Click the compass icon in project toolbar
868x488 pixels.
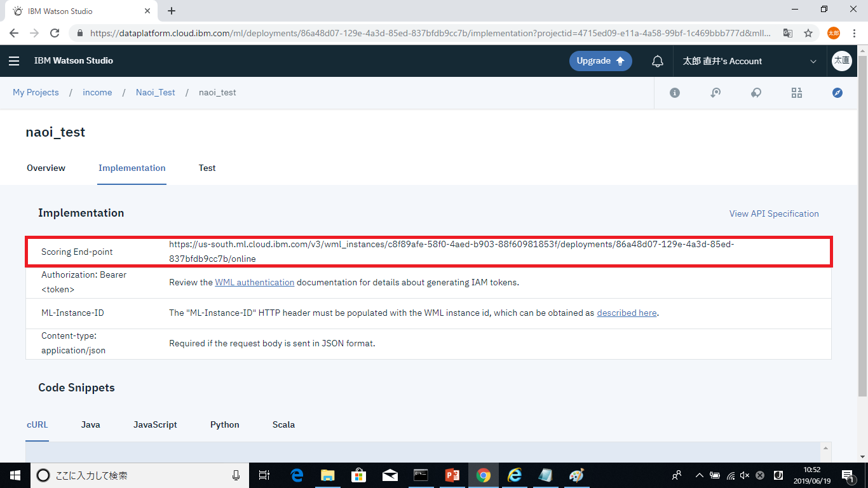837,93
